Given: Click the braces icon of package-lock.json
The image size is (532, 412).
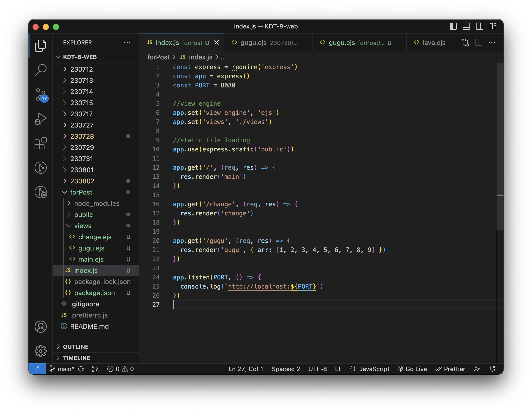Looking at the screenshot, I should click(x=68, y=281).
